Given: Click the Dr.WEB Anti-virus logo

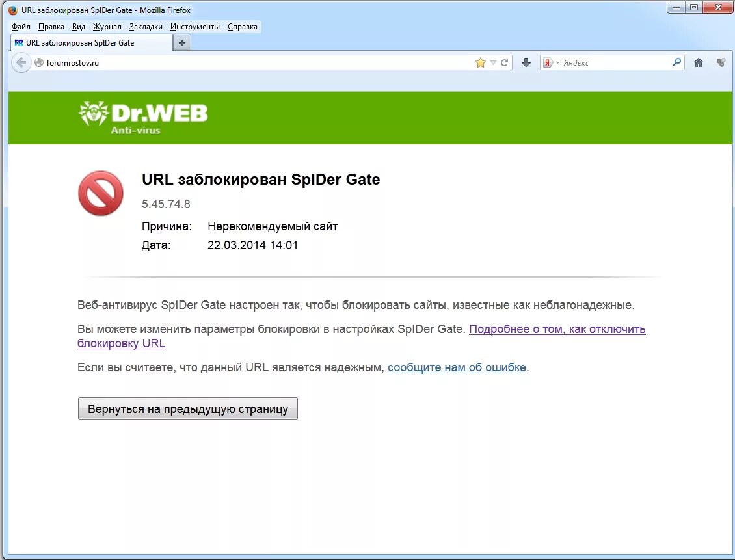Looking at the screenshot, I should 143,118.
